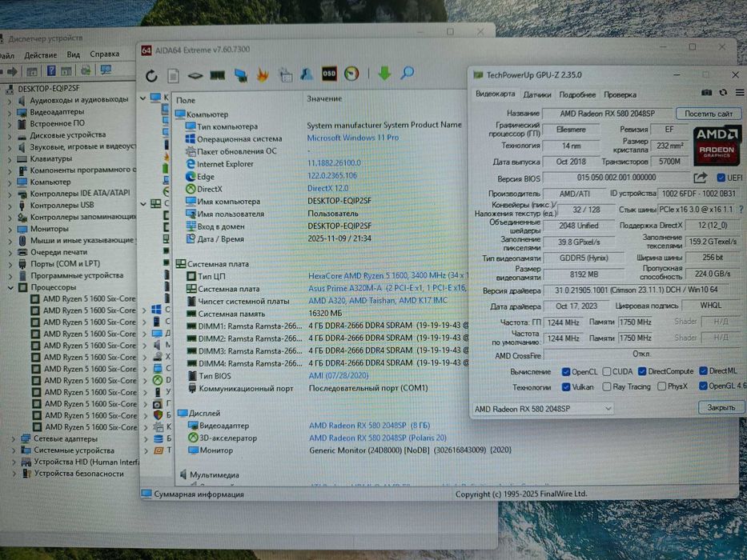Switch to the Проверка tab in GPU-Z
The width and height of the screenshot is (747, 560).
tap(620, 94)
